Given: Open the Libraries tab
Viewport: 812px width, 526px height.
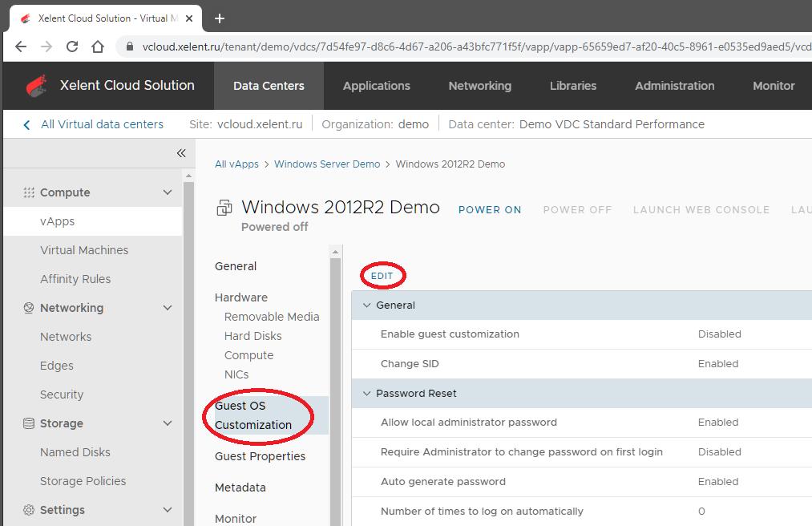Looking at the screenshot, I should point(573,86).
